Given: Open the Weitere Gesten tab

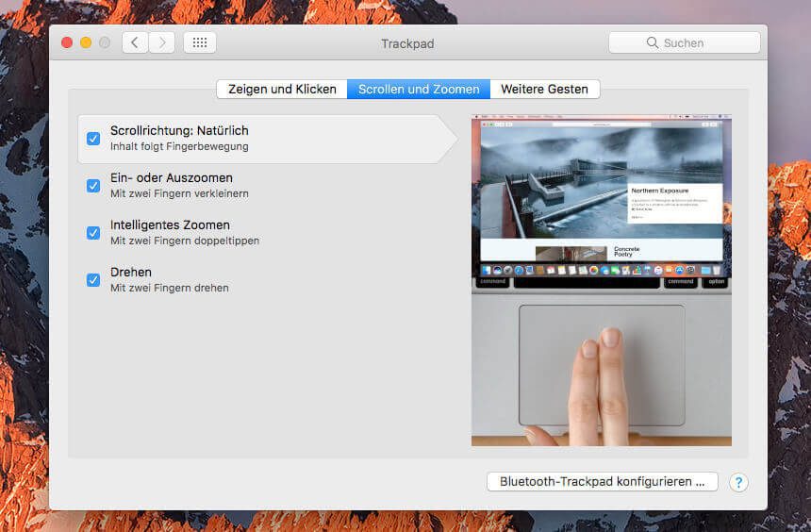Looking at the screenshot, I should (x=544, y=90).
